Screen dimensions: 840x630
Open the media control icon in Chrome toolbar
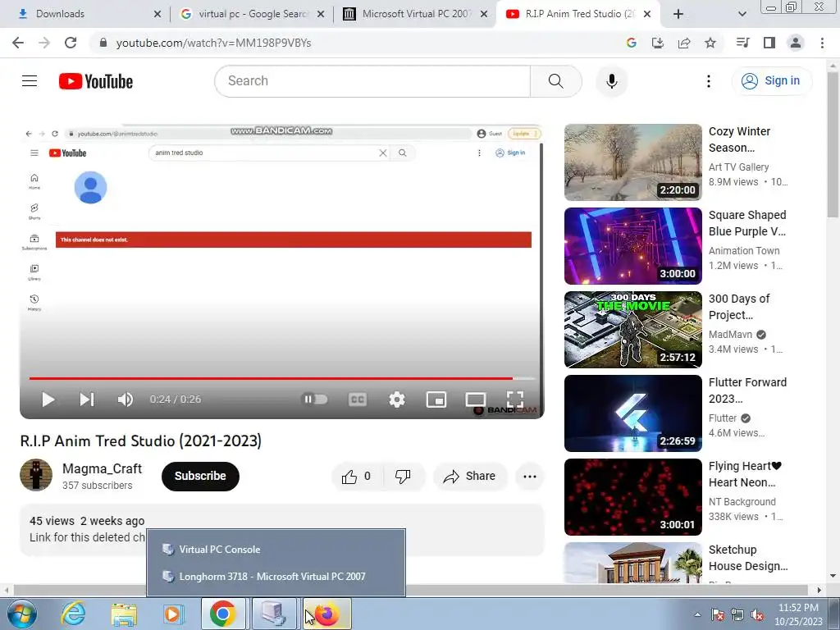click(742, 43)
